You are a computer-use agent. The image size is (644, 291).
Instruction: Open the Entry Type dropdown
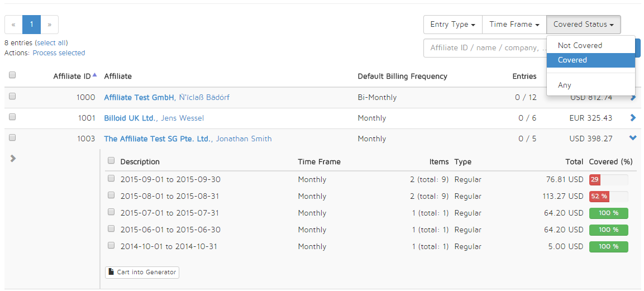tap(453, 25)
